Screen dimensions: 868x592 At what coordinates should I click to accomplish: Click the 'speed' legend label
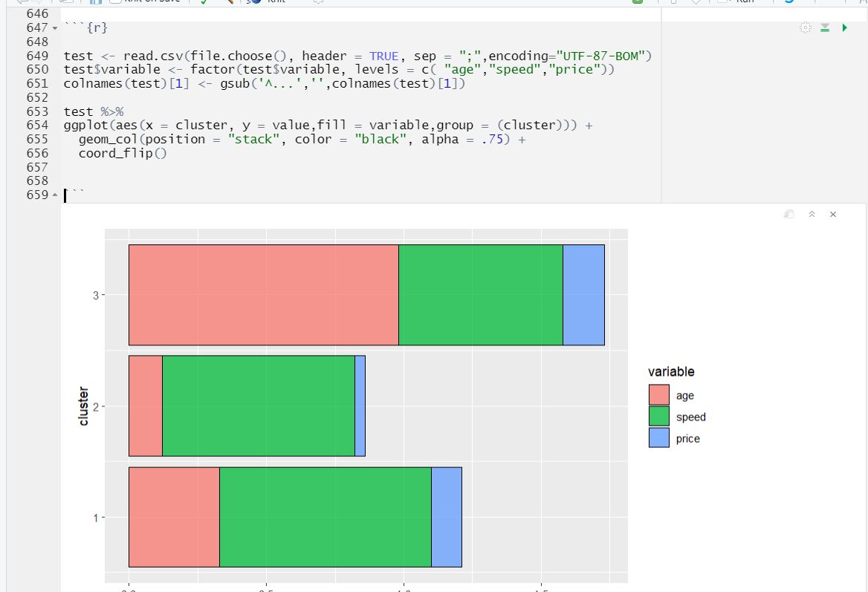691,417
